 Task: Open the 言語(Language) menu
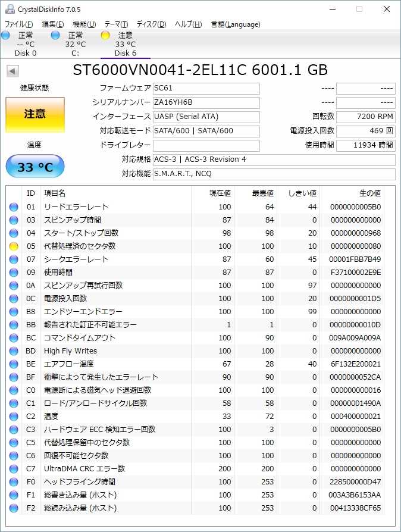click(236, 24)
